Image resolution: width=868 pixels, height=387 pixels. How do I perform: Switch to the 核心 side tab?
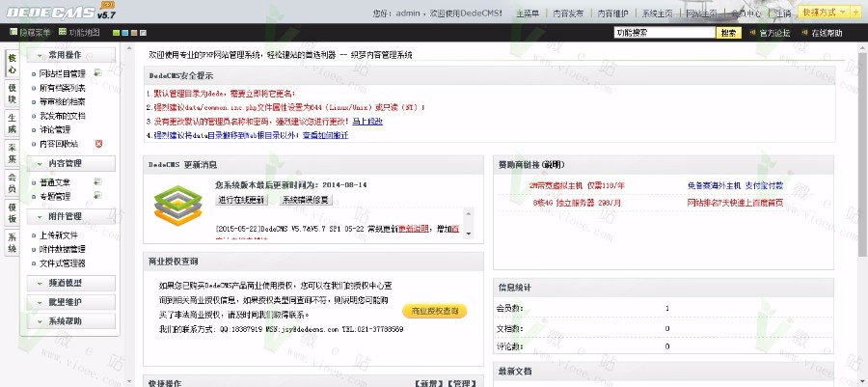13,65
